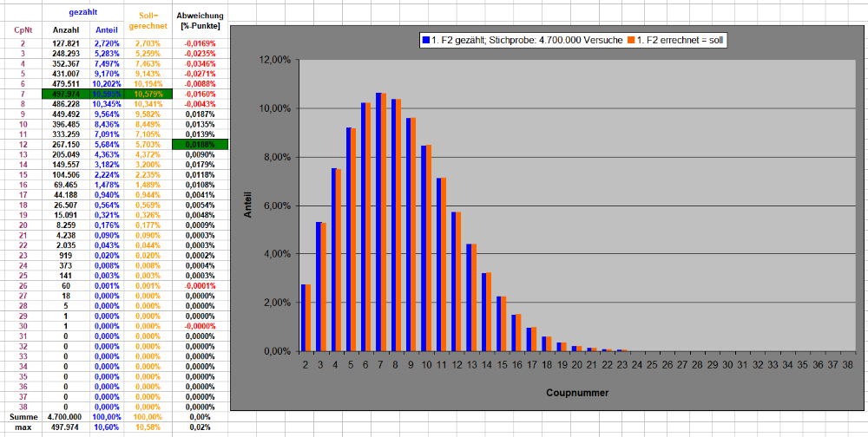868x437 pixels.
Task: Select the cell '486.228'
Action: (67, 104)
